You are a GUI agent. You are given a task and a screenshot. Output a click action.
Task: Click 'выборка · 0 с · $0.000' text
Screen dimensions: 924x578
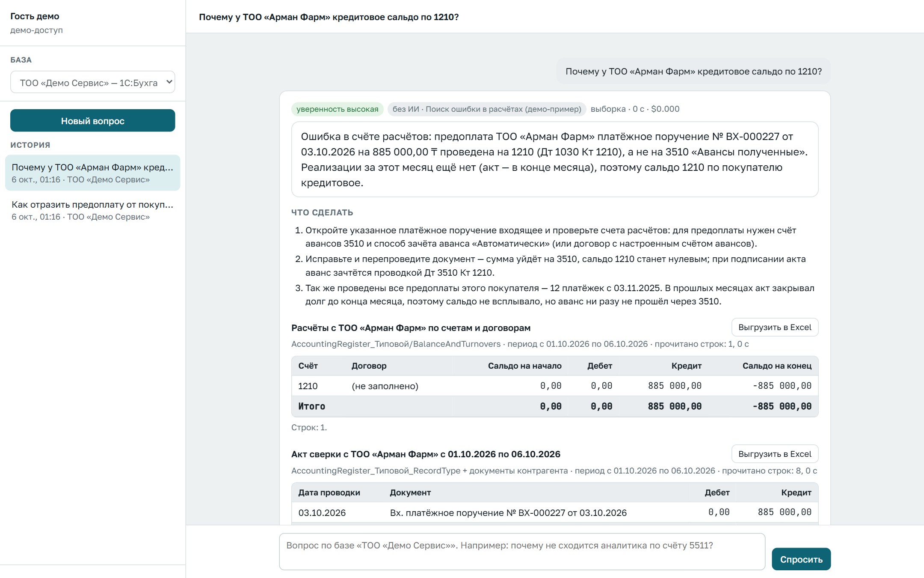point(635,109)
